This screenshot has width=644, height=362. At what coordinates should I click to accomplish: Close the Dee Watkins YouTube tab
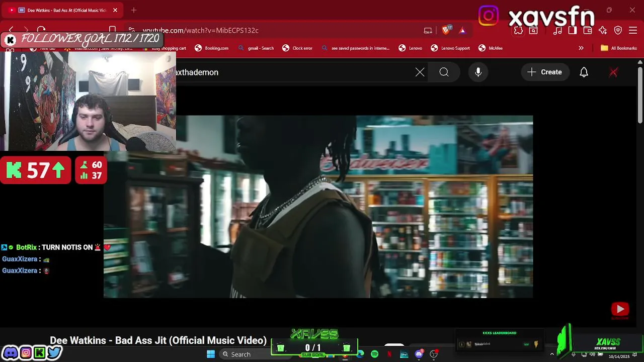(115, 10)
